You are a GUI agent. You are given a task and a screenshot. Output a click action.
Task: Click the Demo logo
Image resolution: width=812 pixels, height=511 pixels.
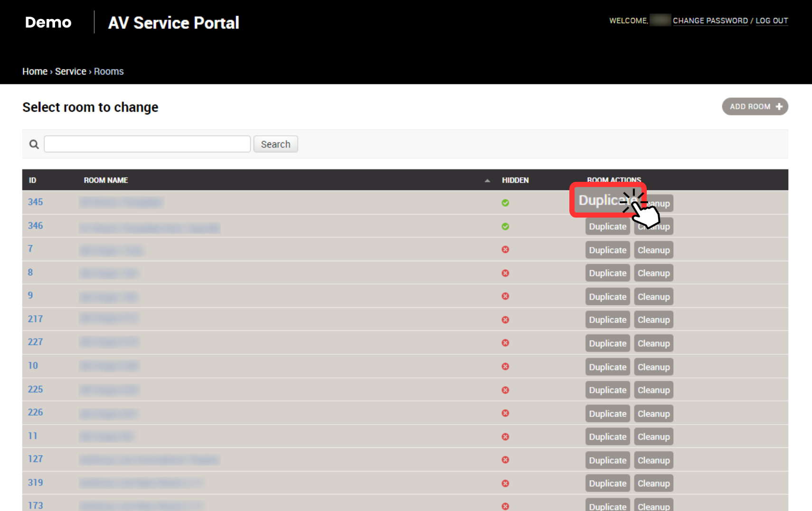tap(48, 22)
